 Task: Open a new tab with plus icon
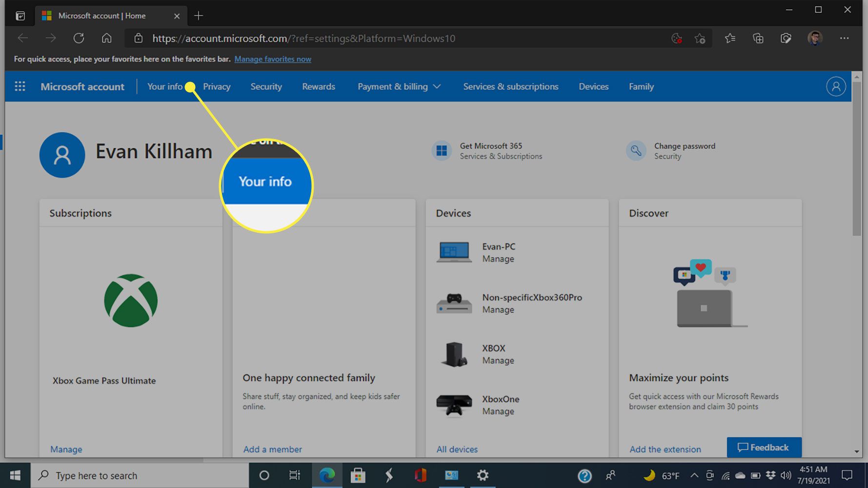tap(198, 16)
